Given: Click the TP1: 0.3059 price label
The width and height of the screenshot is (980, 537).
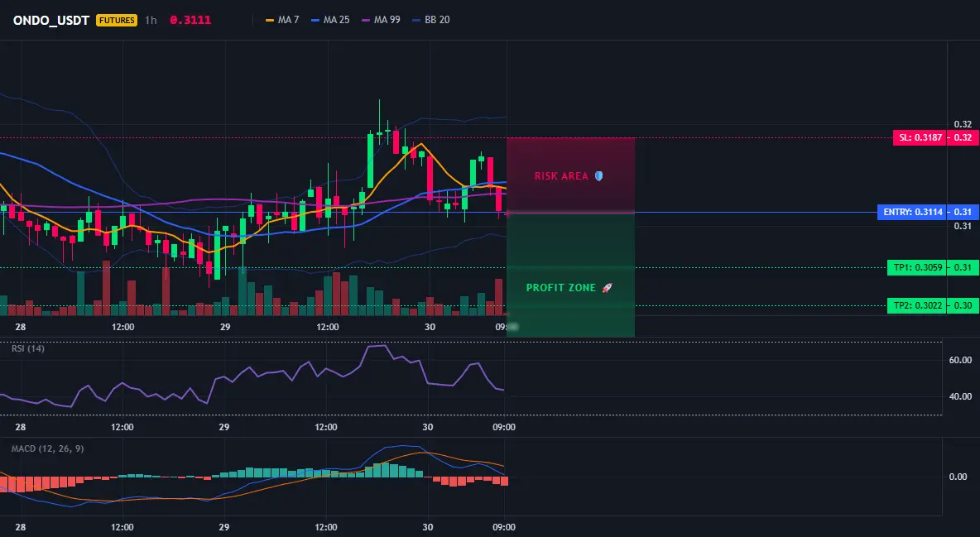Looking at the screenshot, I should point(917,267).
